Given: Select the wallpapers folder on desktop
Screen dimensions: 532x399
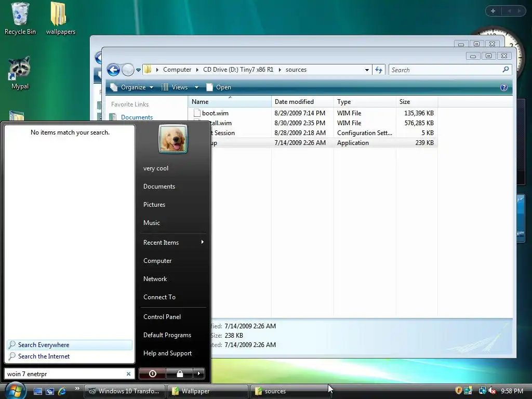Looking at the screenshot, I should [60, 18].
